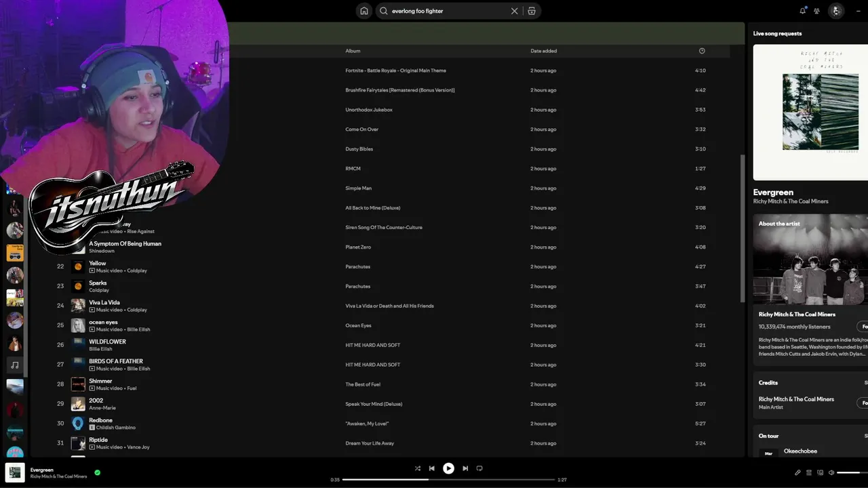The height and width of the screenshot is (488, 868).
Task: Open album Brushfire Fairytales (Remastered)
Action: 400,90
